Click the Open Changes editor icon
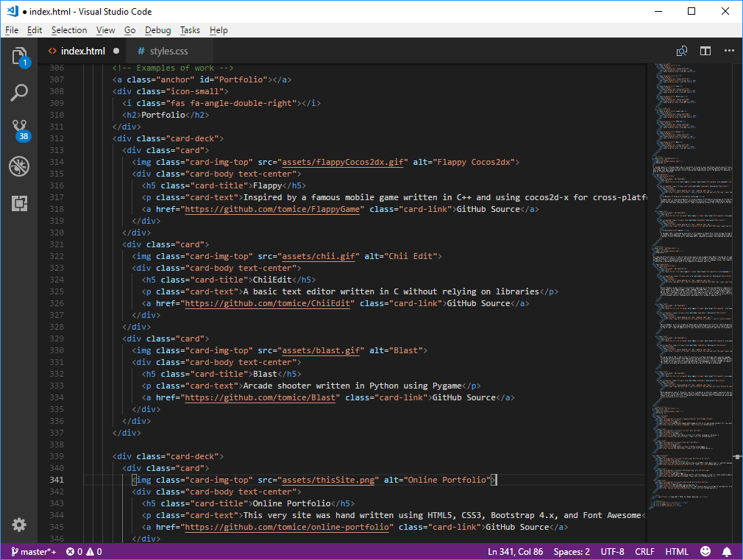The width and height of the screenshot is (743, 560). point(682,51)
